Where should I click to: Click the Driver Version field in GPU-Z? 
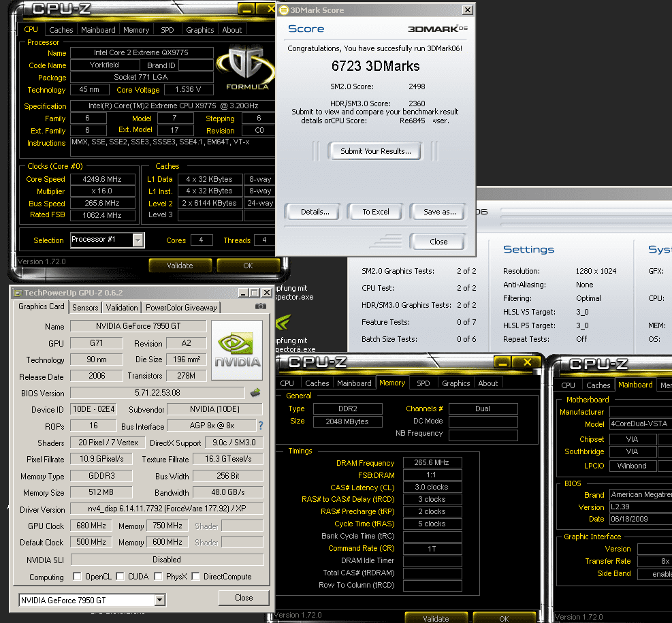(167, 509)
